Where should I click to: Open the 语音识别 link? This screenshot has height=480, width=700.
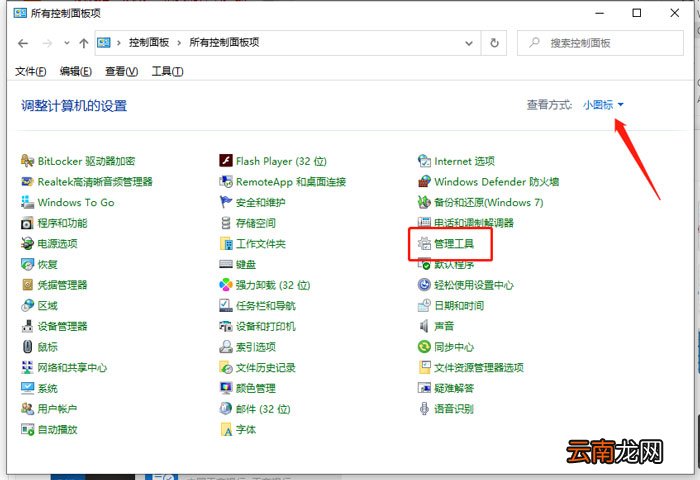pos(454,409)
